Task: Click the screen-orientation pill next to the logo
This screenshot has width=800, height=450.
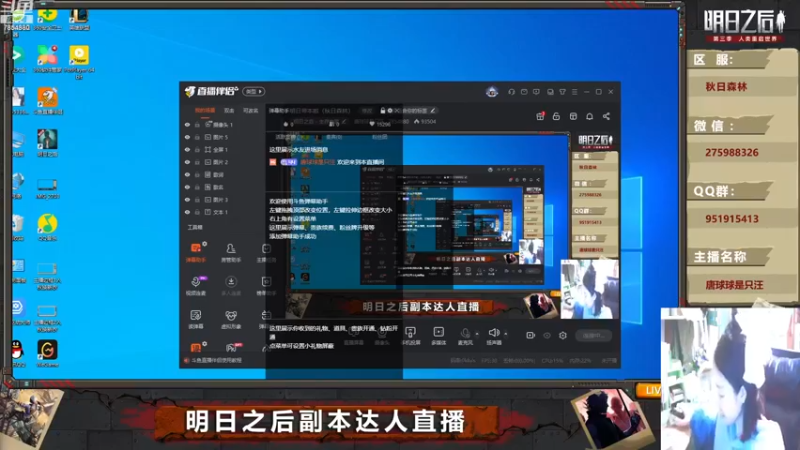Action: coord(254,91)
